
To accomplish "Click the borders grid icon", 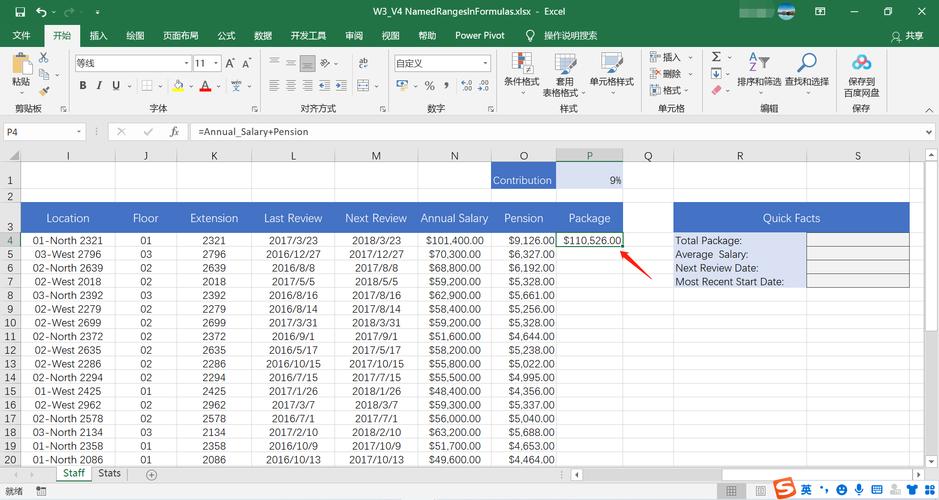I will click(147, 86).
